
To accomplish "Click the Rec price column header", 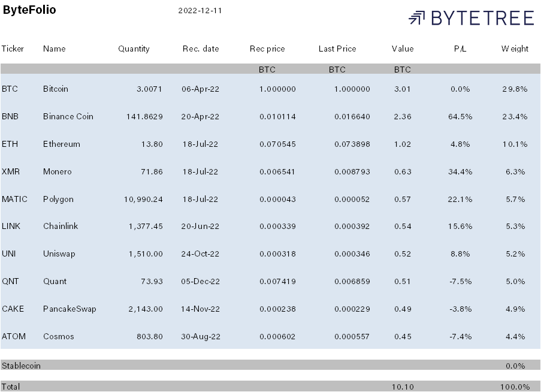I will click(x=267, y=49).
